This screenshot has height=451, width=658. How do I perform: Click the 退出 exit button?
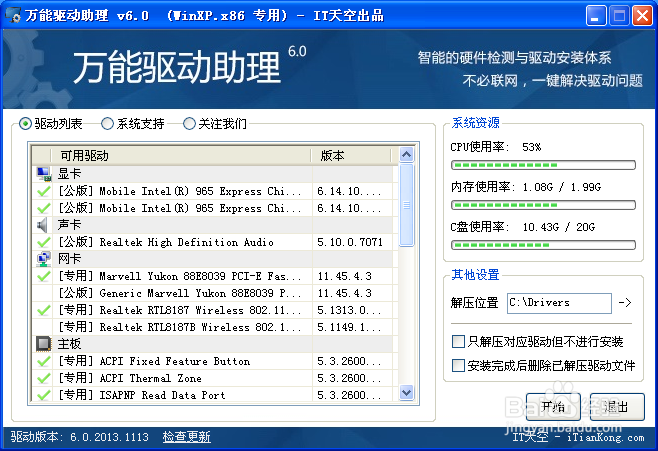(x=617, y=407)
